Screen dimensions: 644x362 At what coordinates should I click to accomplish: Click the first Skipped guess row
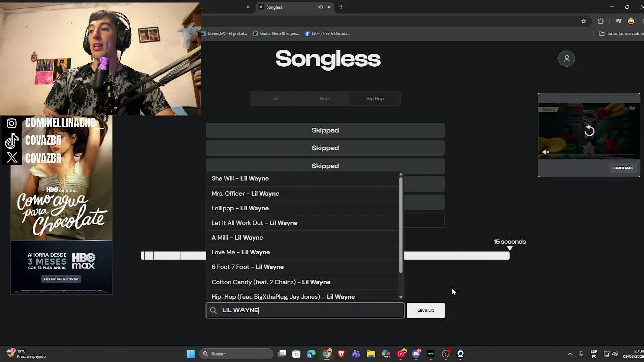tap(325, 130)
